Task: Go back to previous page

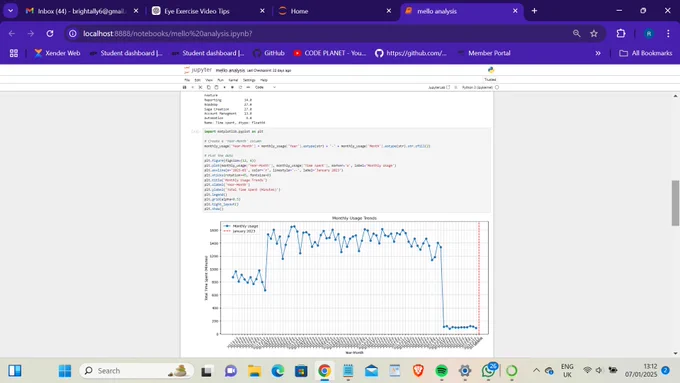Action: coord(12,33)
